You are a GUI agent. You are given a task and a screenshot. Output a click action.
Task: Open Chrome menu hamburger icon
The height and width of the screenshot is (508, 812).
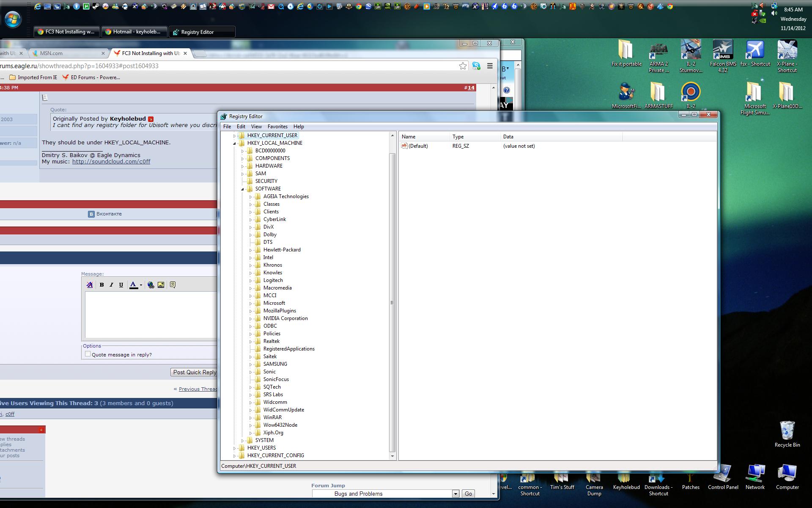pyautogui.click(x=490, y=66)
